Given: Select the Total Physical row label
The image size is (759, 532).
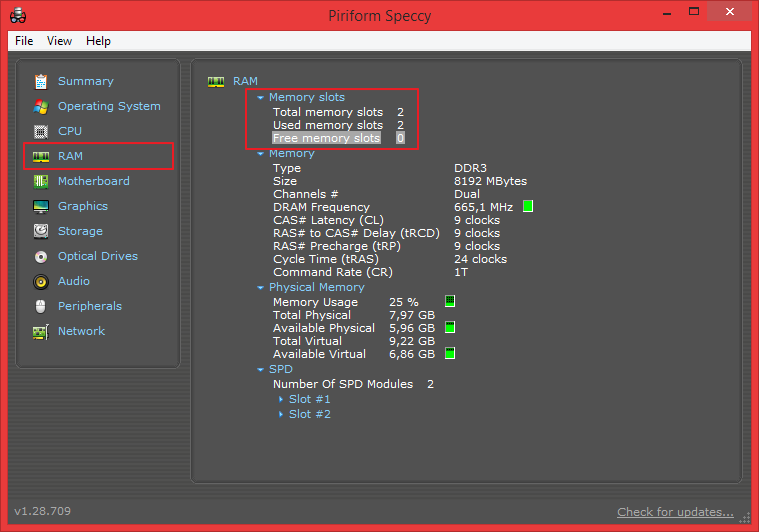Looking at the screenshot, I should [312, 316].
